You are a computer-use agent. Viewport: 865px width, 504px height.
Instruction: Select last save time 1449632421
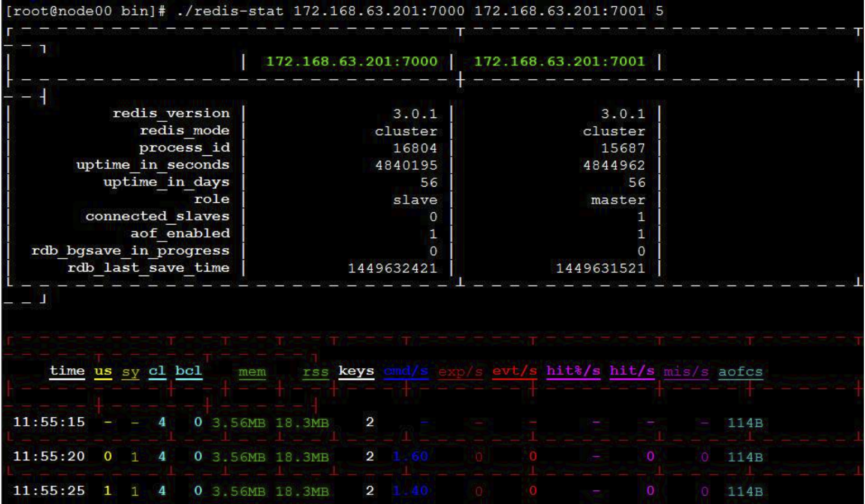coord(392,268)
